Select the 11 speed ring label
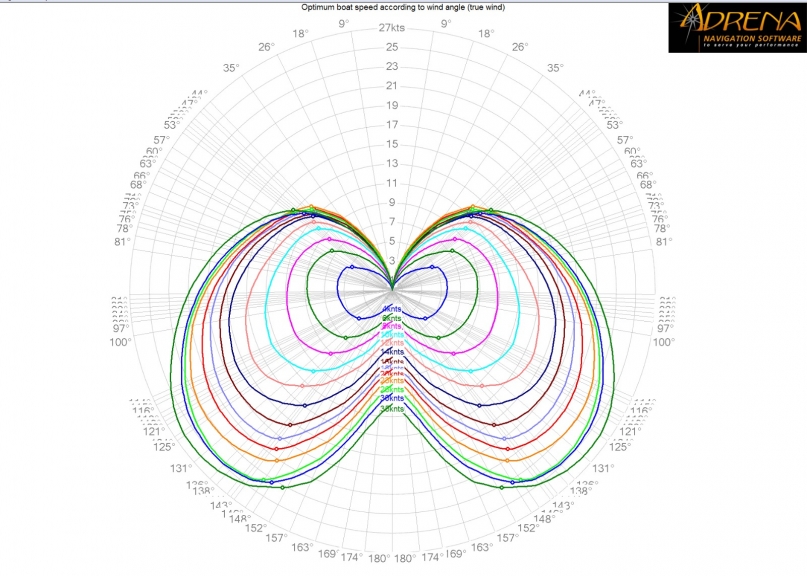The width and height of the screenshot is (807, 576). [x=392, y=183]
